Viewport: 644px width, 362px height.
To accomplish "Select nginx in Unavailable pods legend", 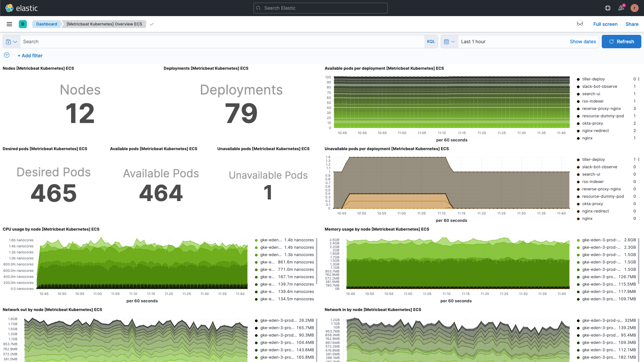I will point(587,219).
